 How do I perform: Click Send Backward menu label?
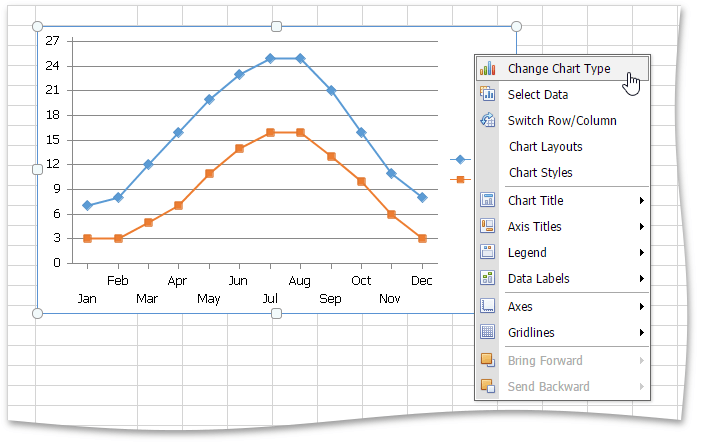point(549,387)
